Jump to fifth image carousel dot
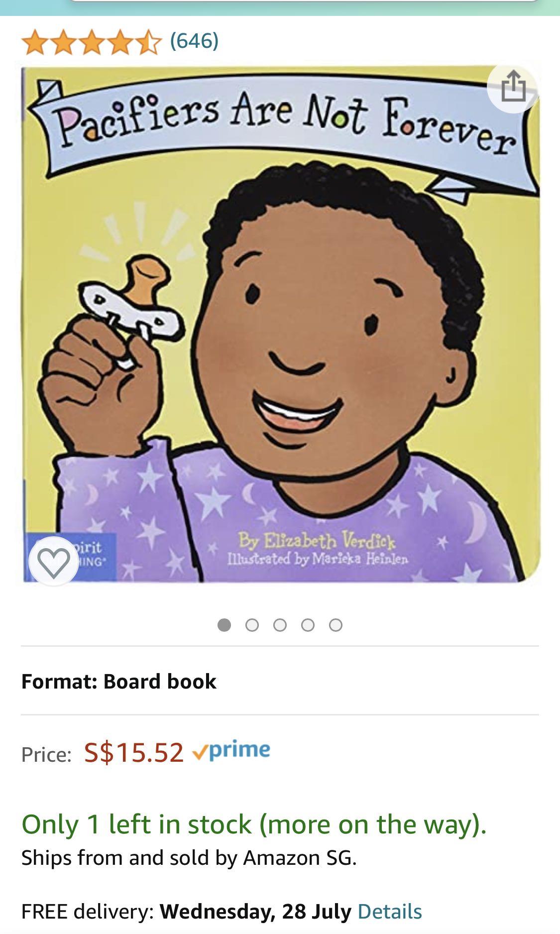 click(x=336, y=625)
